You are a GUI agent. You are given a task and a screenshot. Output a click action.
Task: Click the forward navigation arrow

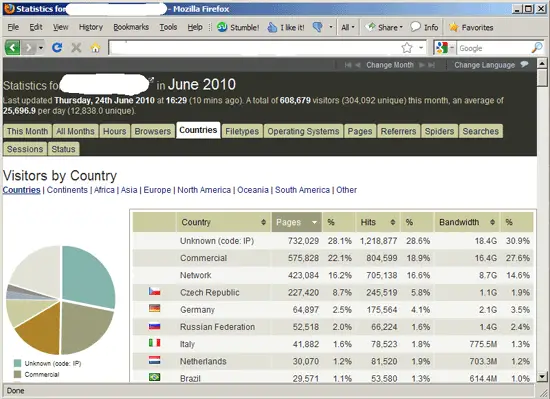click(29, 47)
